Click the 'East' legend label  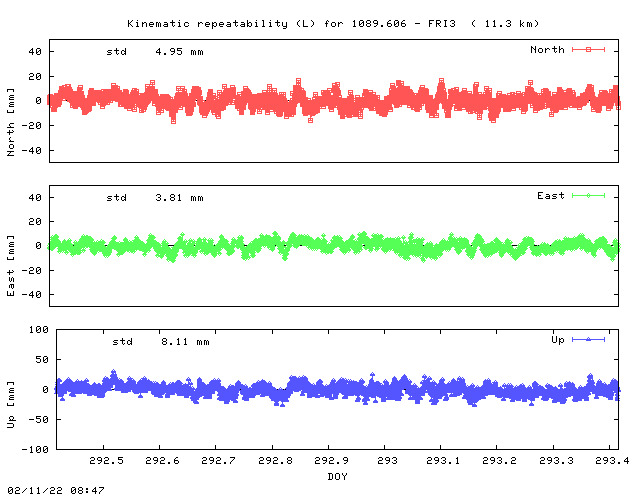(551, 196)
